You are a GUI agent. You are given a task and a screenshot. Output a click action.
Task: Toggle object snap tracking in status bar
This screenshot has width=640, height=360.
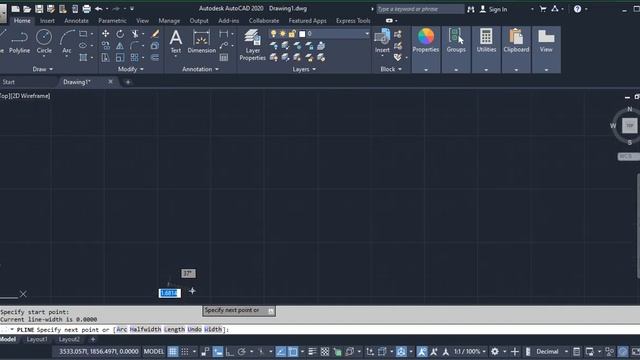coord(281,351)
